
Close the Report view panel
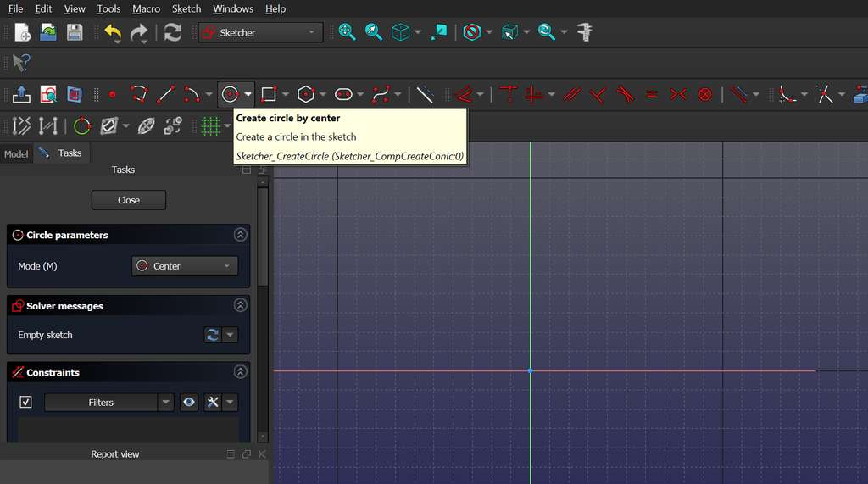point(262,454)
